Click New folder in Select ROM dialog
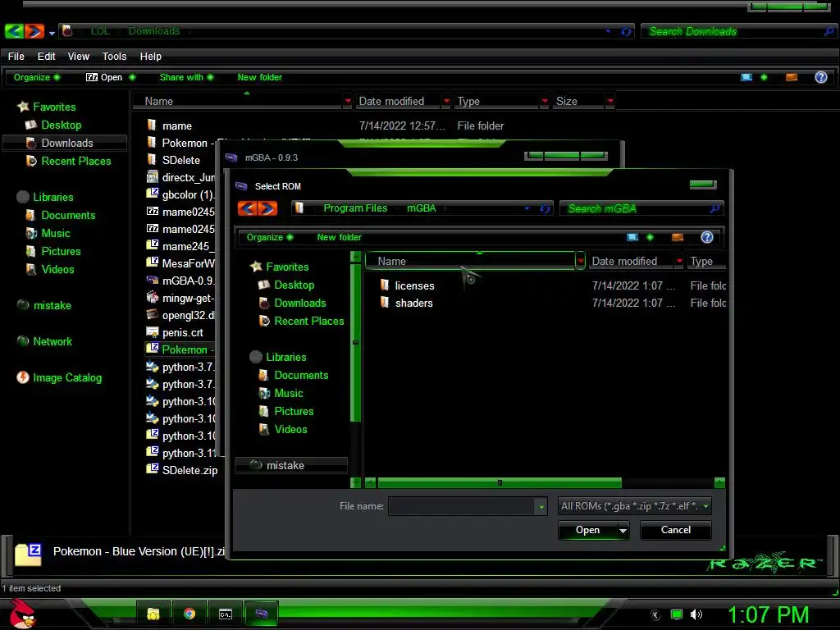Image resolution: width=840 pixels, height=630 pixels. tap(339, 237)
